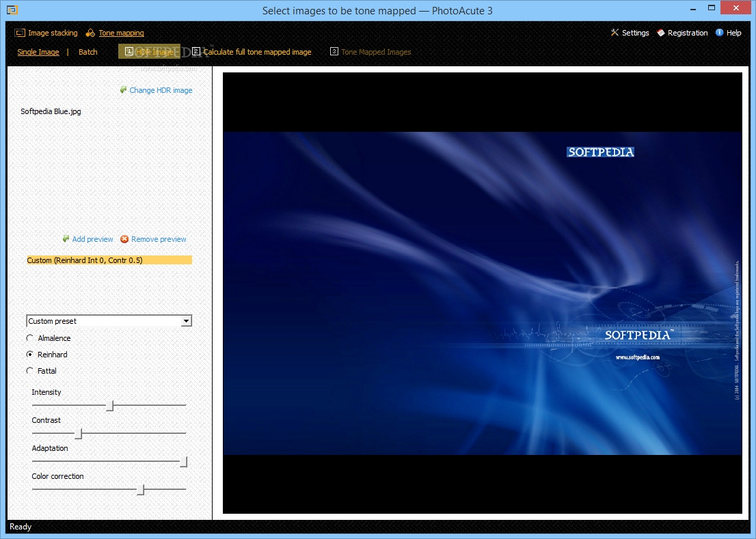756x539 pixels.
Task: Click the blue Help info icon
Action: [719, 32]
